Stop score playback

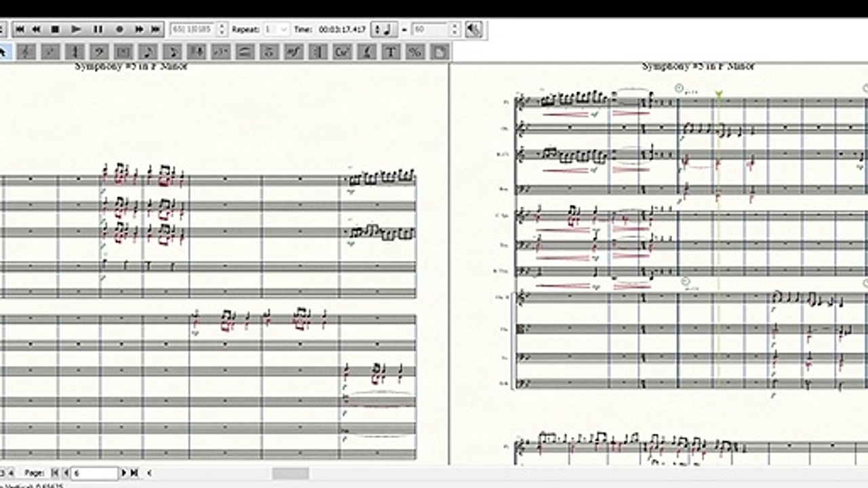pyautogui.click(x=56, y=29)
